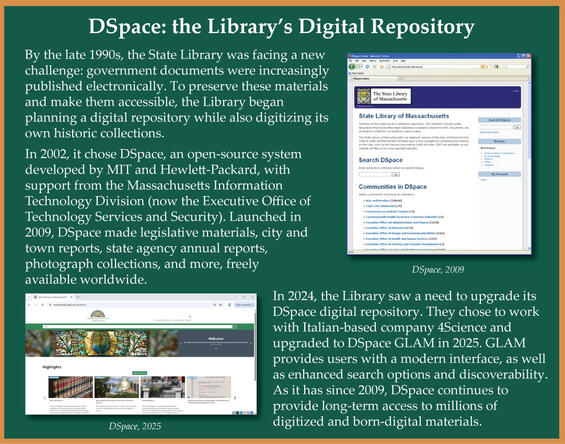
Task: Click the browser tab in the 2025 screenshot
Action: click(x=53, y=297)
